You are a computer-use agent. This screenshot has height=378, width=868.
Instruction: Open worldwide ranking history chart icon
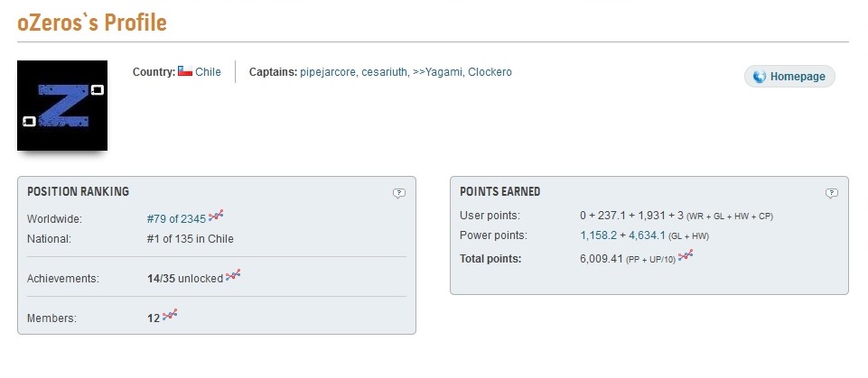pos(216,217)
